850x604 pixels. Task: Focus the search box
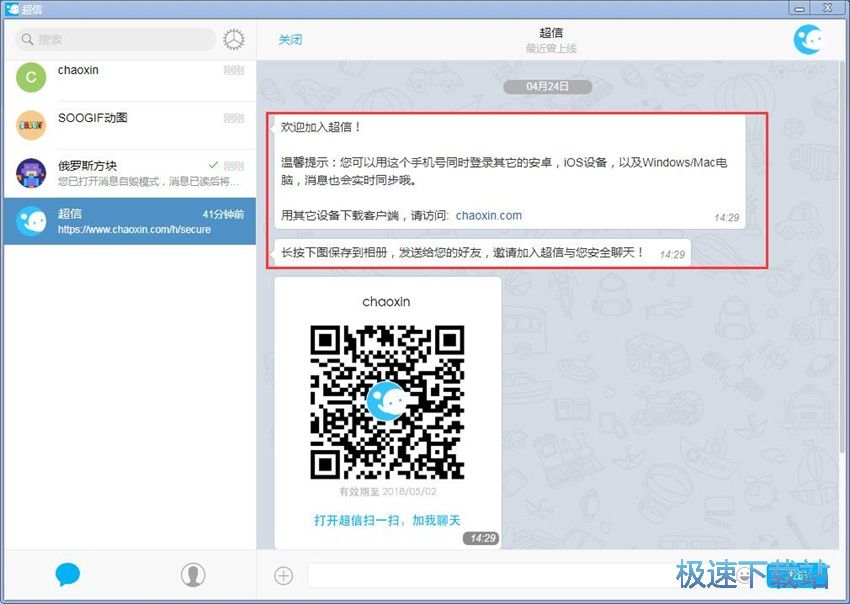[115, 40]
